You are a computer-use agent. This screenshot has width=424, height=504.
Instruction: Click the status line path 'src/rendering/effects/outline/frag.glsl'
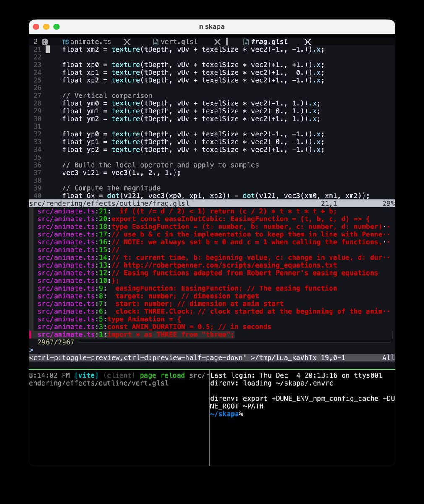[x=109, y=203]
